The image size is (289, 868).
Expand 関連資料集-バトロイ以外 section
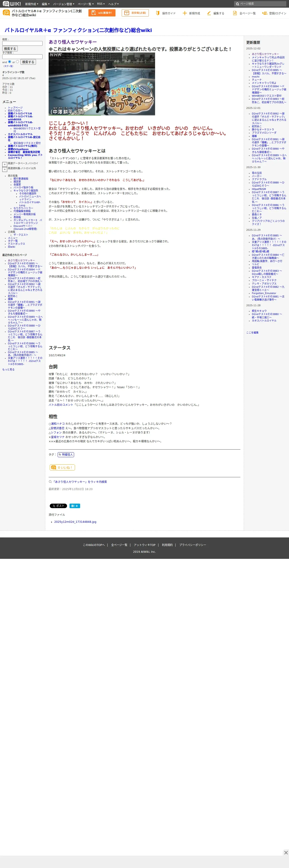pos(5,169)
